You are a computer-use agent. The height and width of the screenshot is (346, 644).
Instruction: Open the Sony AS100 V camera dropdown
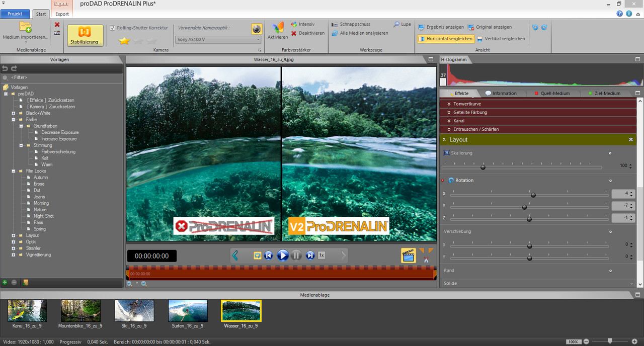tap(218, 39)
